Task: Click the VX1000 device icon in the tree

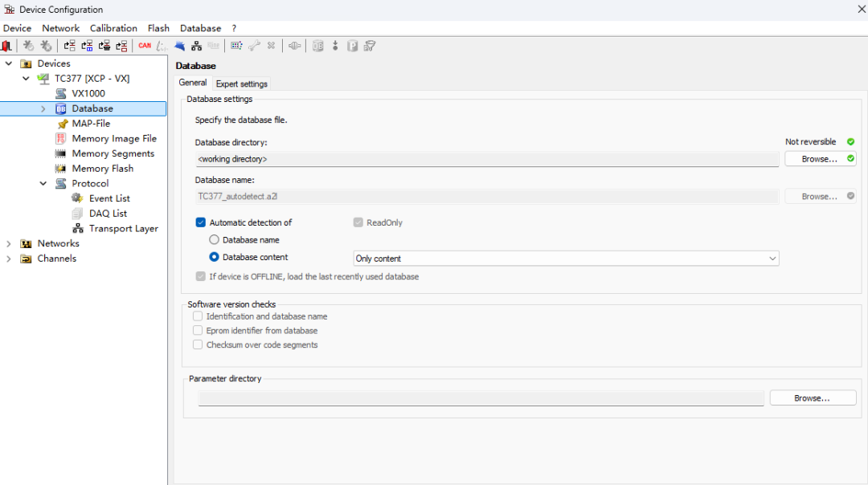Action: point(61,93)
